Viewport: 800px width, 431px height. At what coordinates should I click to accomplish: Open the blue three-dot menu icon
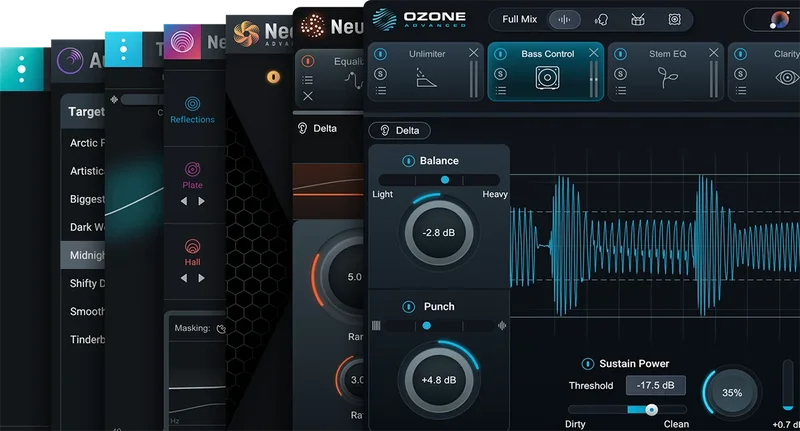(123, 49)
